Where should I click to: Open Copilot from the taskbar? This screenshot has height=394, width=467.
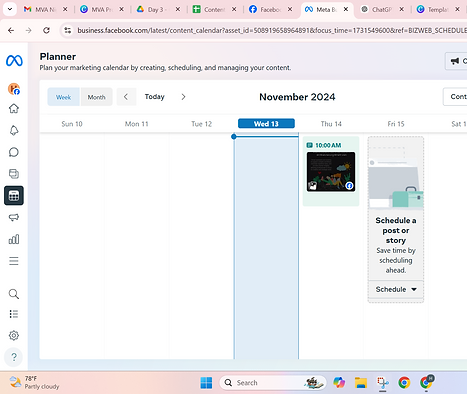click(339, 383)
